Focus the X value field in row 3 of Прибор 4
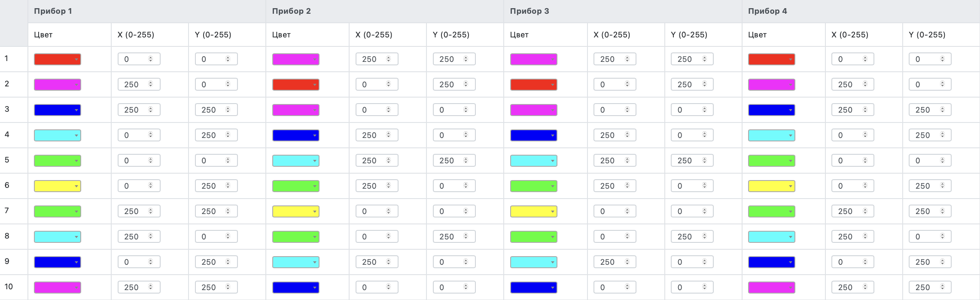 coord(852,110)
